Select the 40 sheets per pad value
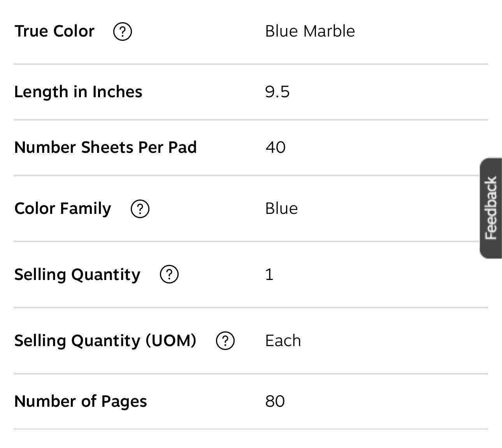Viewport: 502px width, 448px height. pyautogui.click(x=276, y=147)
